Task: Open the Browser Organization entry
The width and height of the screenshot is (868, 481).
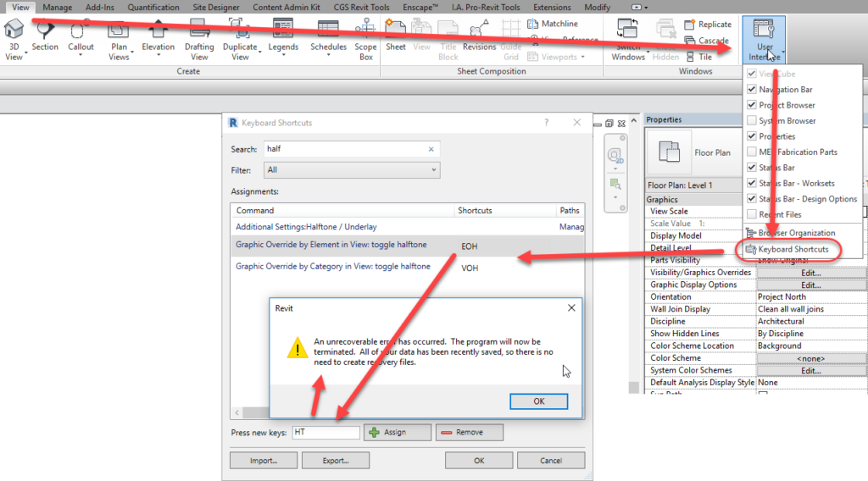Action: click(791, 233)
